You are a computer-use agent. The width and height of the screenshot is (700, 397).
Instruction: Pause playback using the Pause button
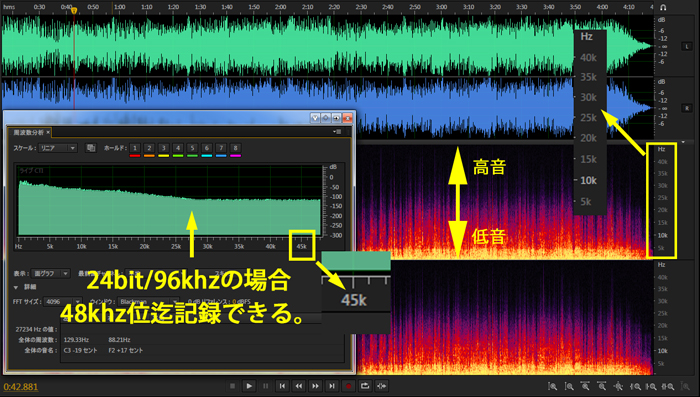pyautogui.click(x=266, y=386)
